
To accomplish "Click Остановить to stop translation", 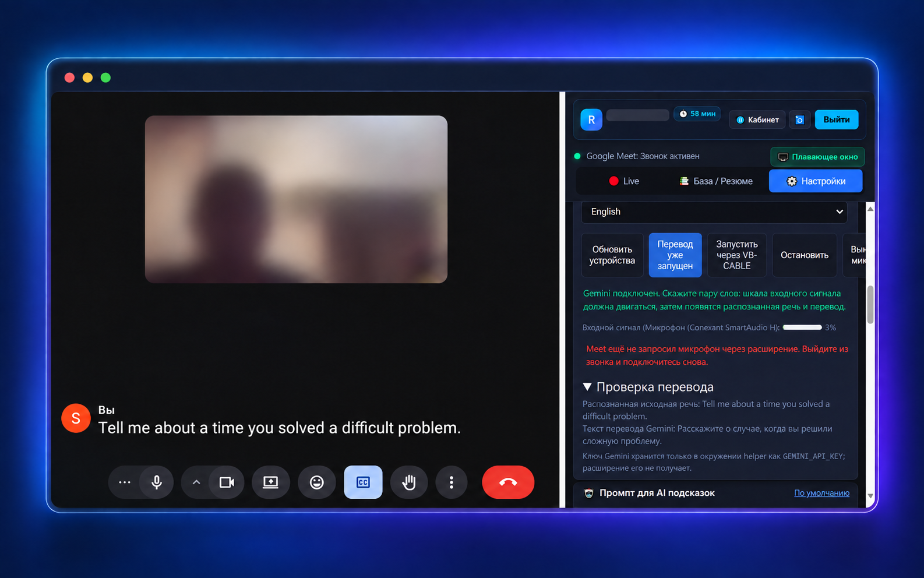I will 805,255.
